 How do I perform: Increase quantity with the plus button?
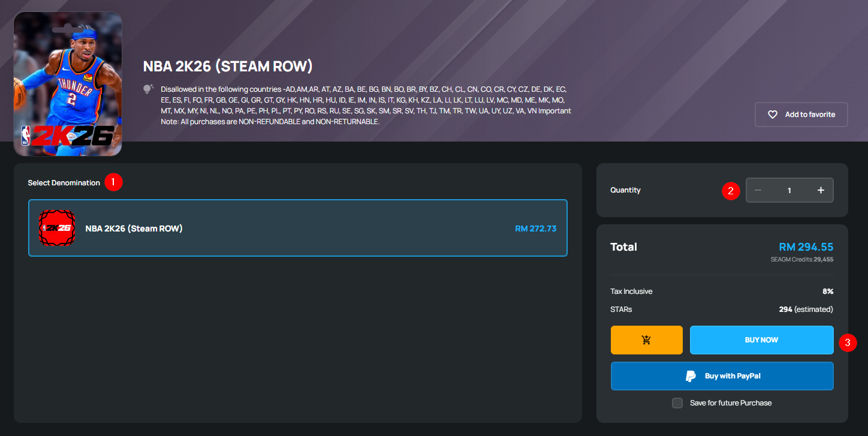click(x=821, y=190)
